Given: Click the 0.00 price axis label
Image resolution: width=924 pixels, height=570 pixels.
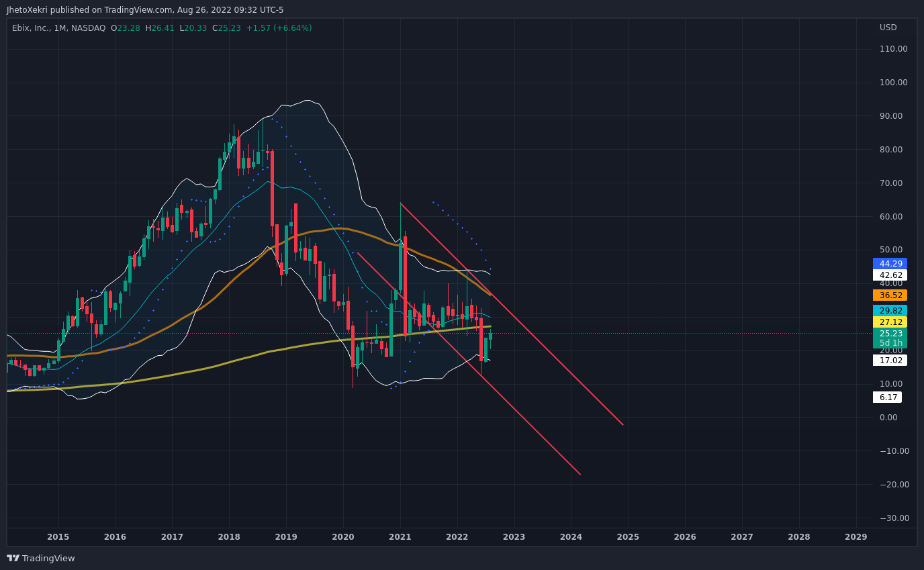Looking at the screenshot, I should (888, 418).
